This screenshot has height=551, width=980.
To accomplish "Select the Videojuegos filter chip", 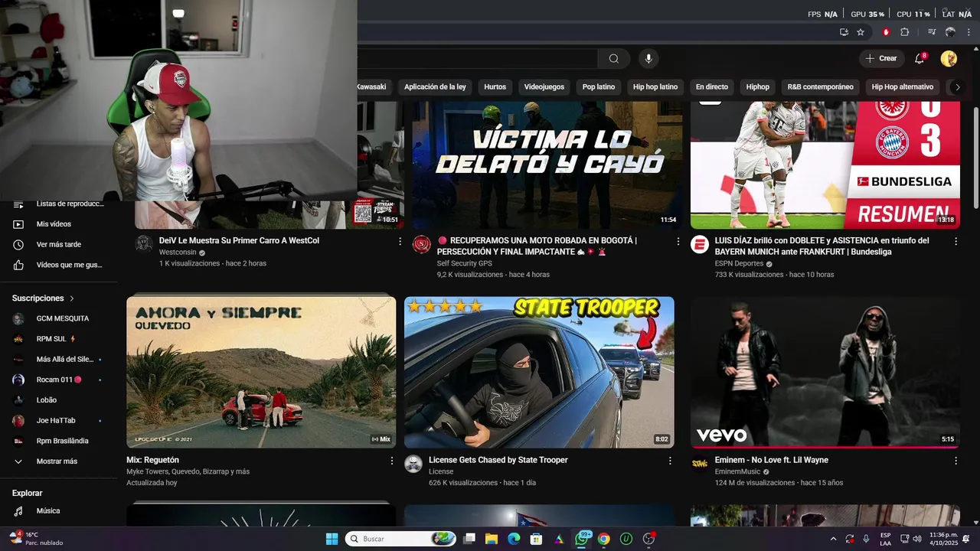I will pos(544,86).
